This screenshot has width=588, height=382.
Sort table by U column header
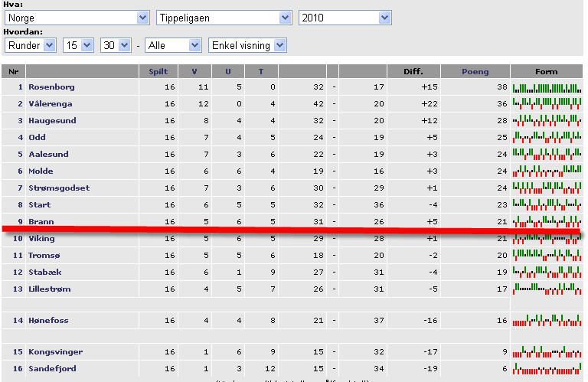[228, 72]
